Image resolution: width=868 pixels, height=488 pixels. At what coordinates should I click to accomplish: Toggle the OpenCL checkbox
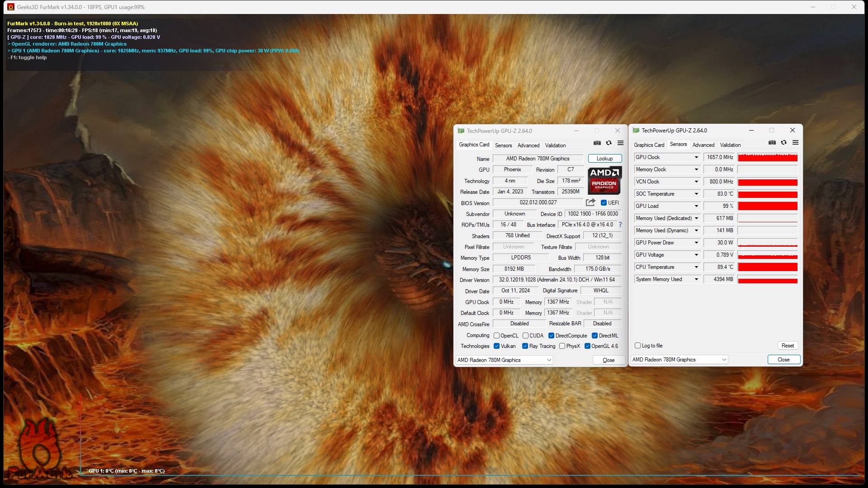(496, 336)
